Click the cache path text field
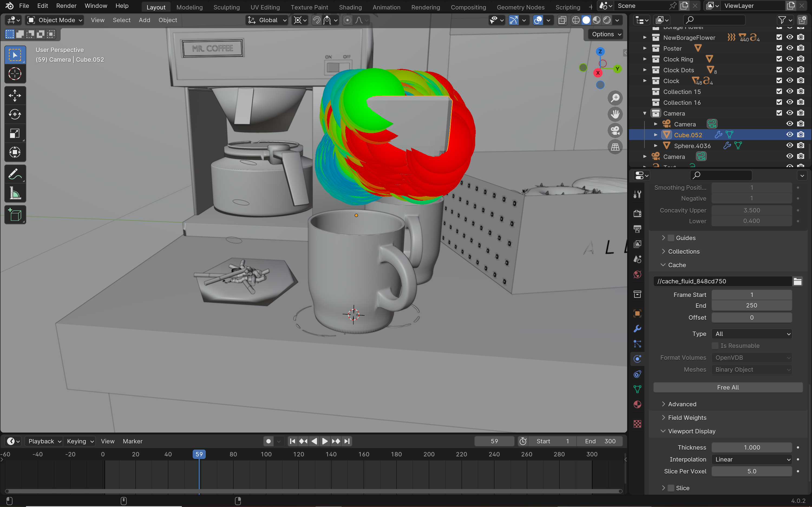 [722, 281]
